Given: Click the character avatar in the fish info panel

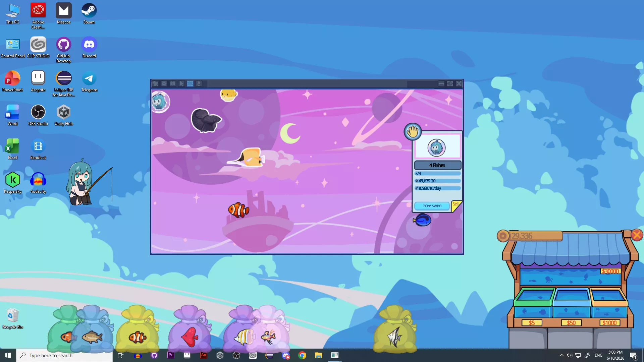Looking at the screenshot, I should click(436, 147).
